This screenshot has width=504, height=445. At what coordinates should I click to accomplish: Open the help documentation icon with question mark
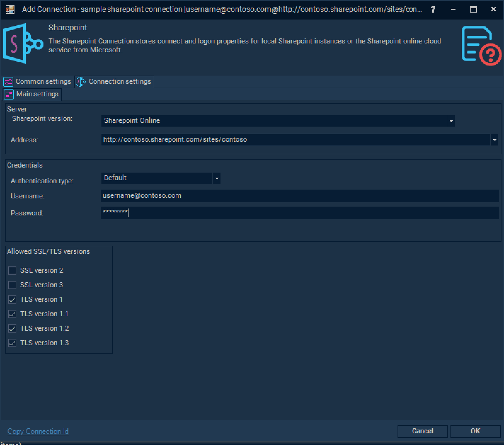pos(481,45)
